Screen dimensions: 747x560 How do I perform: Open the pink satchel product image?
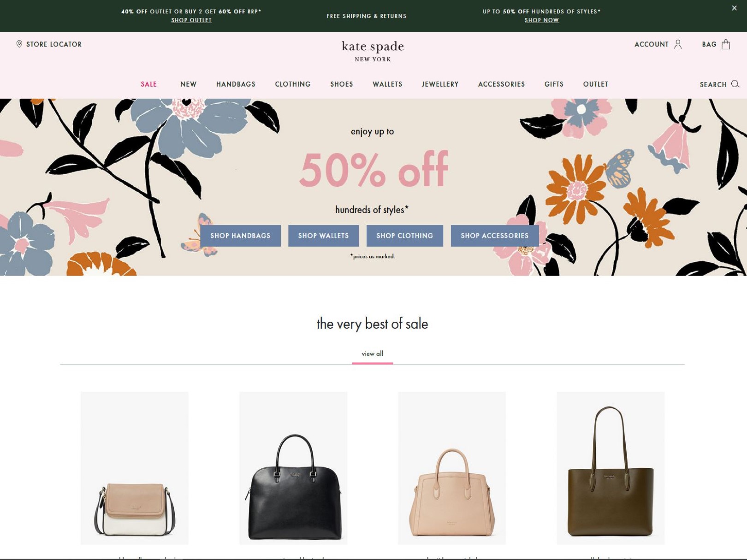coord(452,468)
